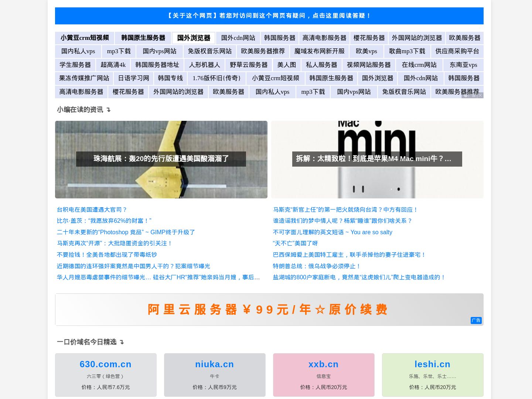Open the 1.76版怀旧{传奇} tag
Viewport: 532px width, 399px height.
tap(217, 78)
